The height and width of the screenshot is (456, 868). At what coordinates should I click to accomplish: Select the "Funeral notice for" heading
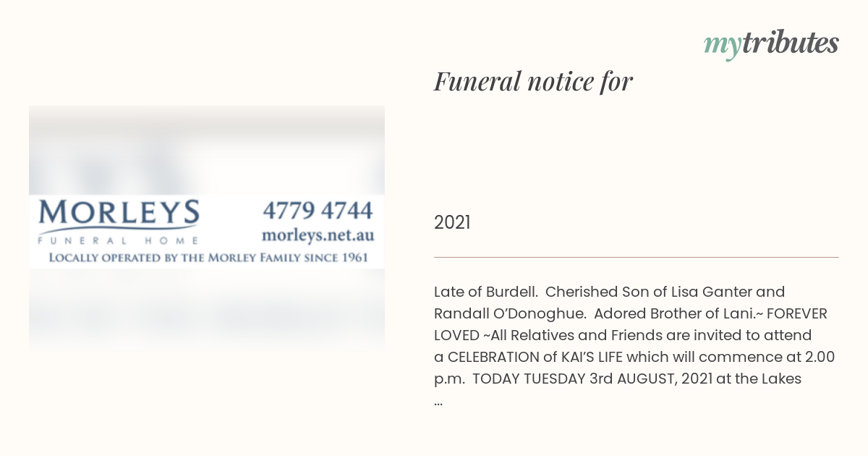(533, 82)
